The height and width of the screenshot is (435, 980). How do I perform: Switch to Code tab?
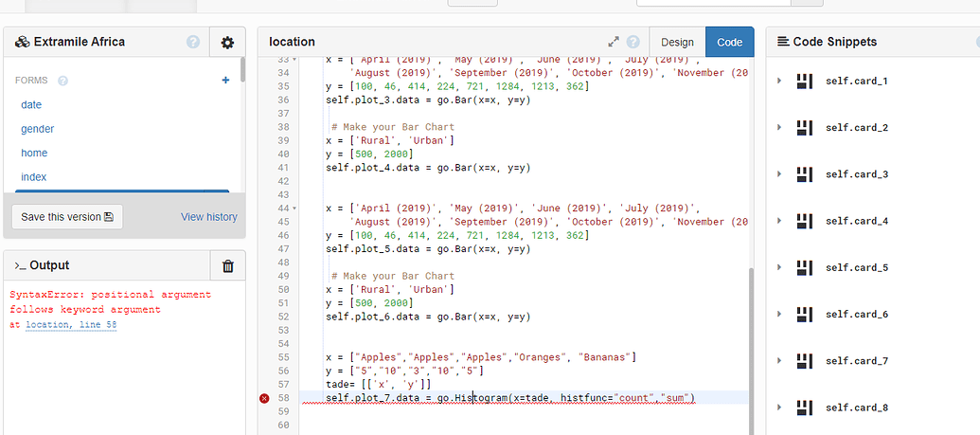[x=729, y=43]
